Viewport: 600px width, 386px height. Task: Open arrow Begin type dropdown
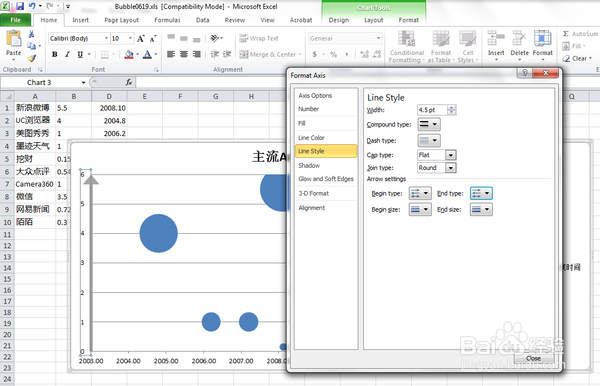pos(420,194)
